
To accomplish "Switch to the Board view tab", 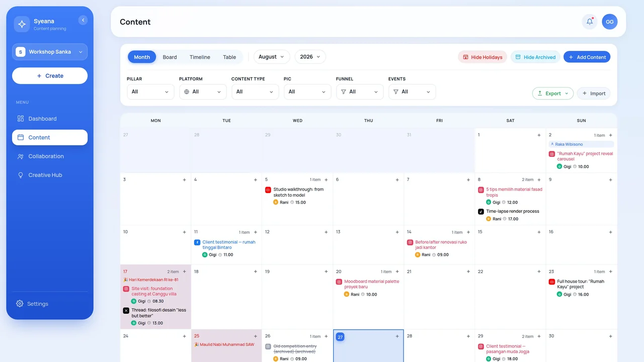I will [170, 57].
